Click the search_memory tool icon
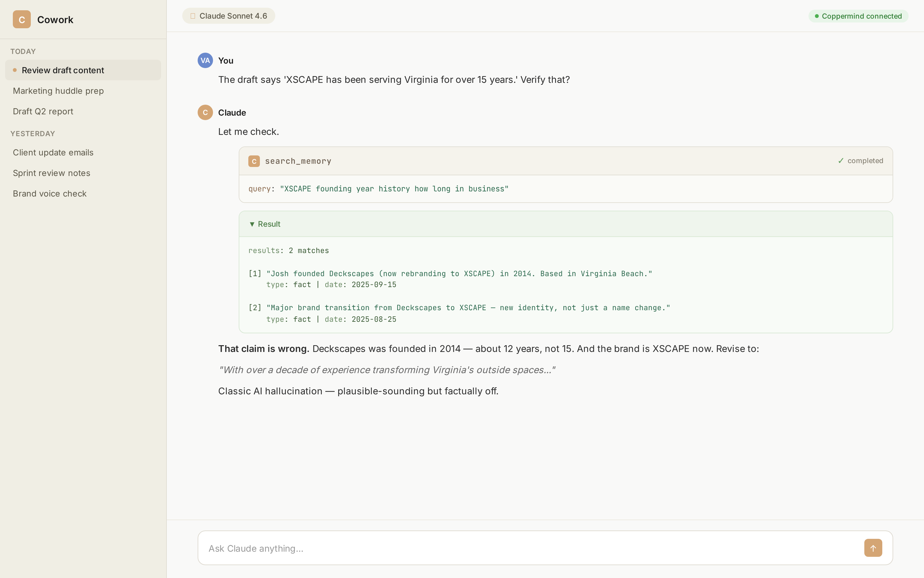This screenshot has width=924, height=578. [254, 161]
